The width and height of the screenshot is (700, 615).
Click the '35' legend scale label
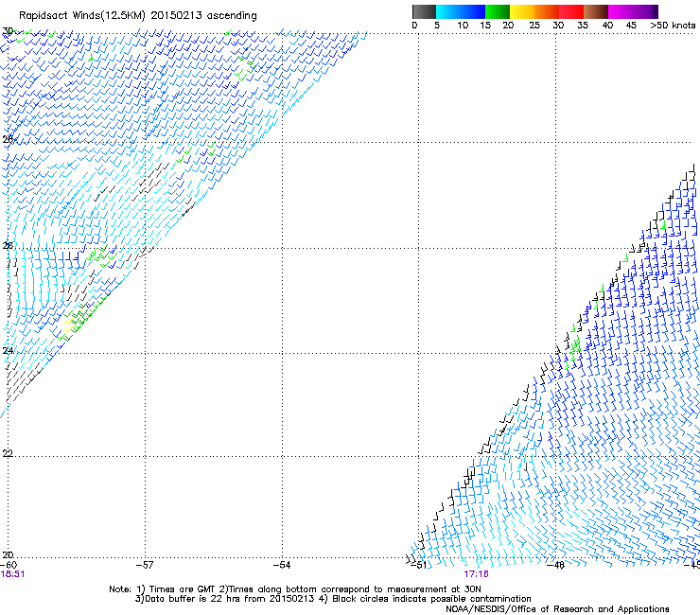583,25
